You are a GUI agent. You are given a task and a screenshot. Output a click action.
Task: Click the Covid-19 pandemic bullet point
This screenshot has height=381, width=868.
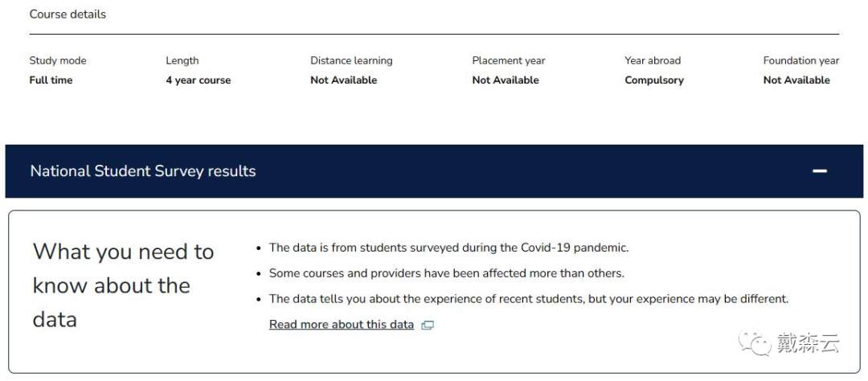click(x=449, y=248)
